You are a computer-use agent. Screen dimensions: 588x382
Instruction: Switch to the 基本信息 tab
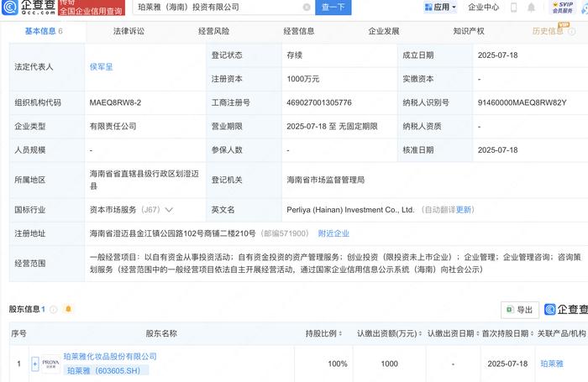(44, 31)
